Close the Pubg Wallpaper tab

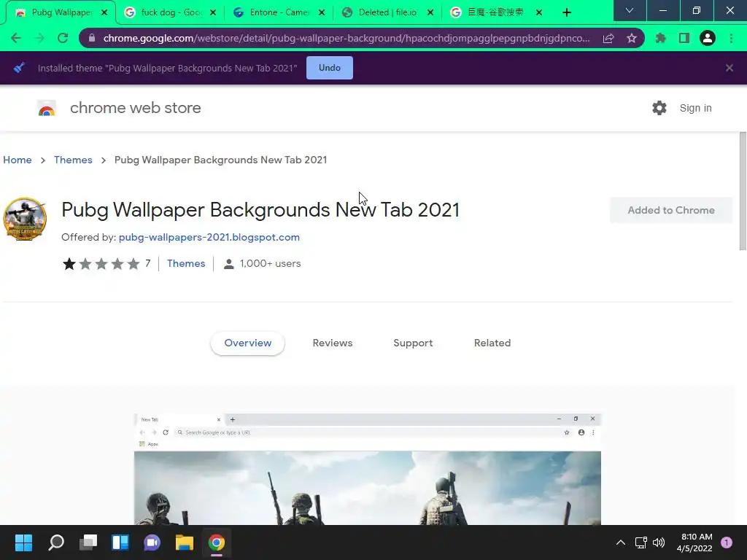pyautogui.click(x=104, y=12)
